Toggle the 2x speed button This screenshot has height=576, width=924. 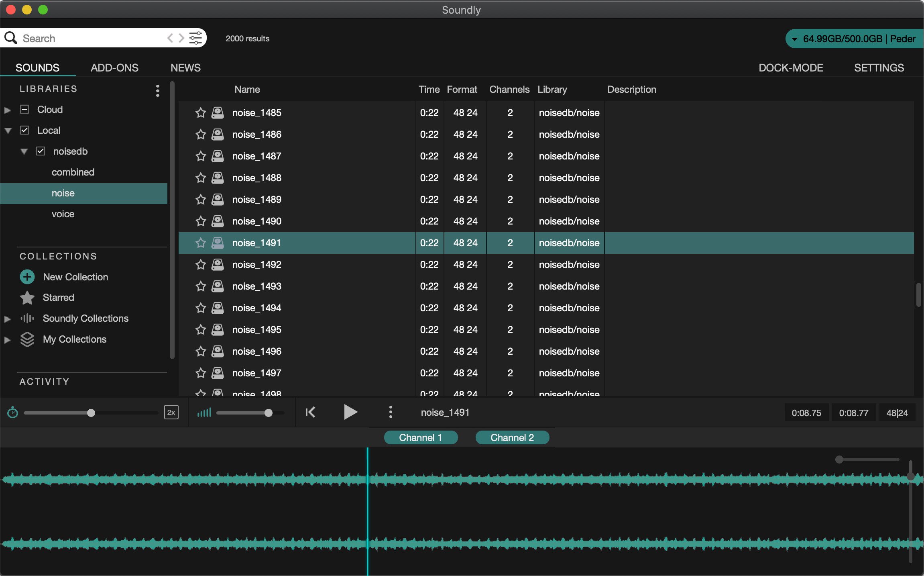[171, 412]
